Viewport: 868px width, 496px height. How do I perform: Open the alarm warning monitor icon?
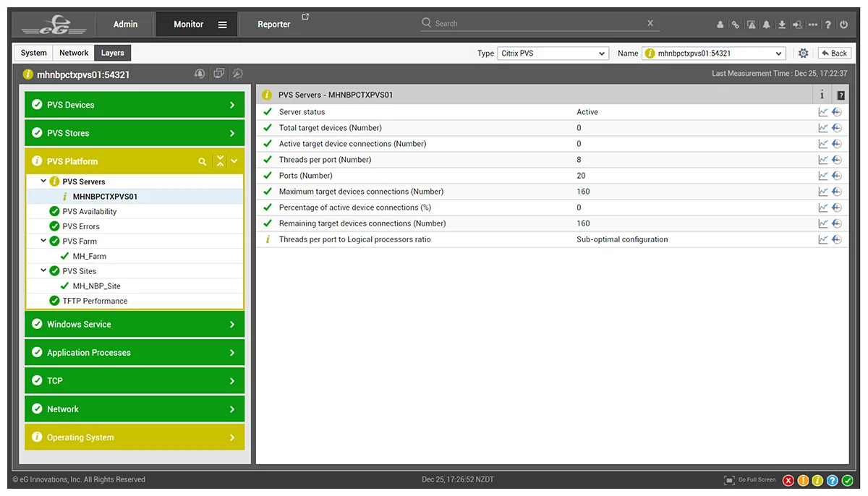[752, 25]
